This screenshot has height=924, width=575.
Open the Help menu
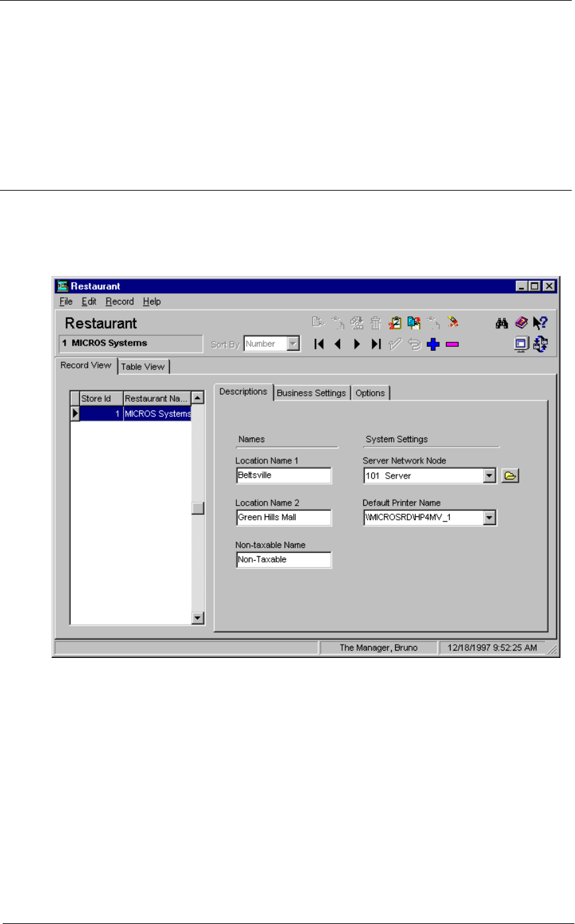[x=152, y=302]
